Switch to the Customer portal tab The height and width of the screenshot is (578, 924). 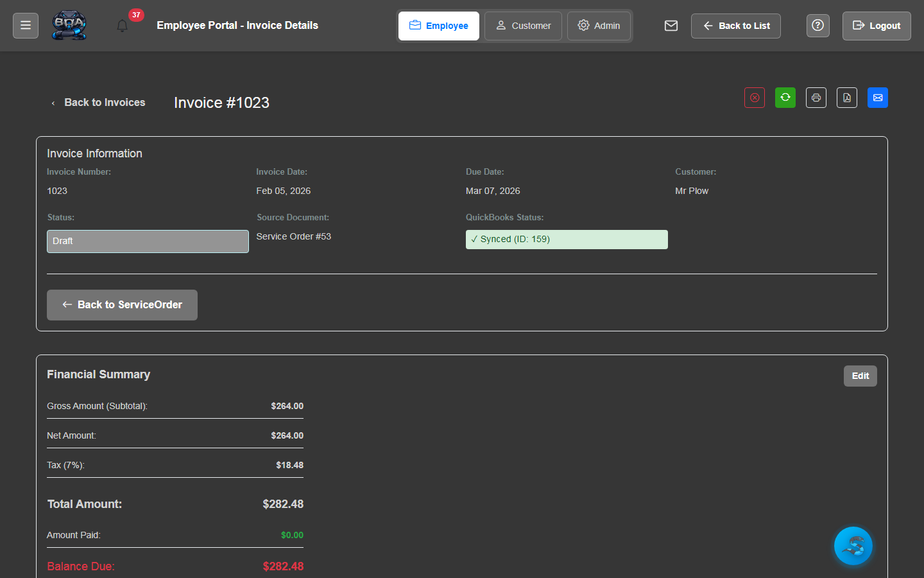[523, 26]
